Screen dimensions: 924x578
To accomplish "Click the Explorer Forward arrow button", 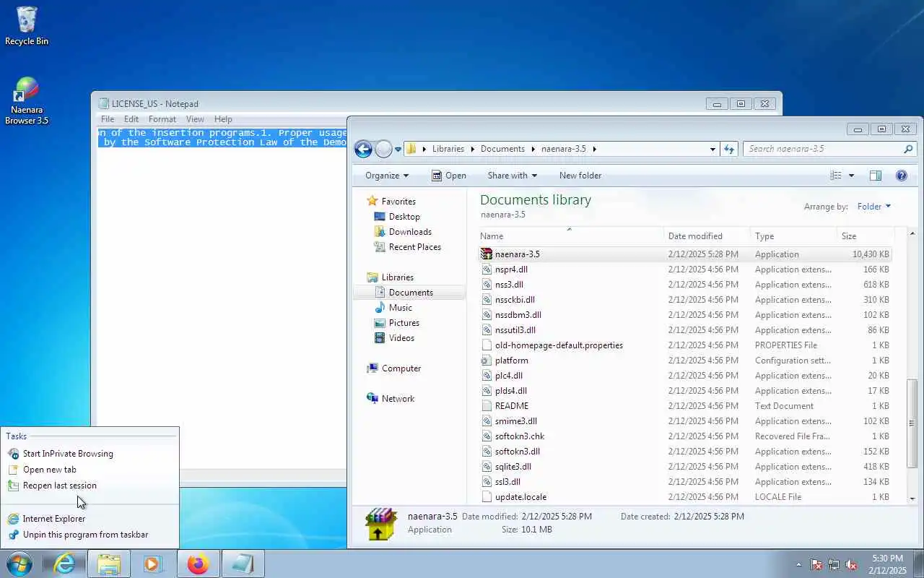I will pyautogui.click(x=383, y=149).
